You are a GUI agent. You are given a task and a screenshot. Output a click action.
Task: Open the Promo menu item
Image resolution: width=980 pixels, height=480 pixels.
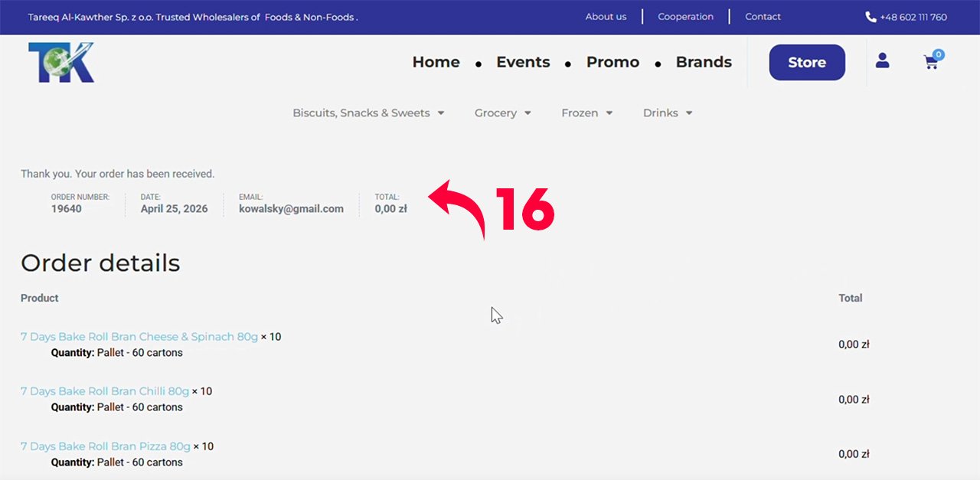[612, 62]
